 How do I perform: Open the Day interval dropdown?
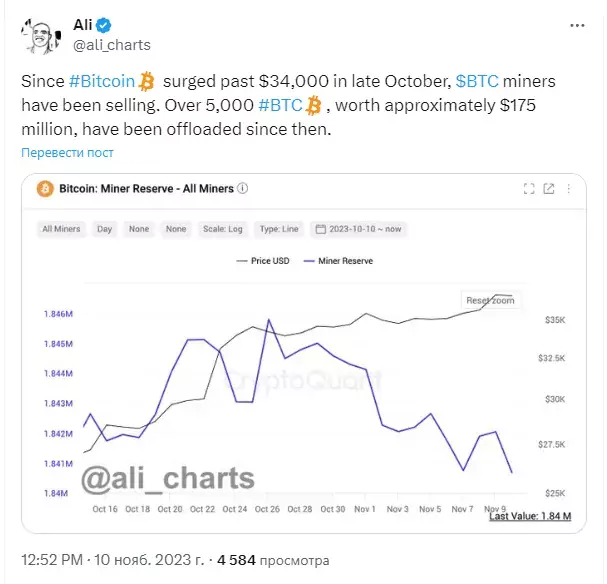[105, 229]
